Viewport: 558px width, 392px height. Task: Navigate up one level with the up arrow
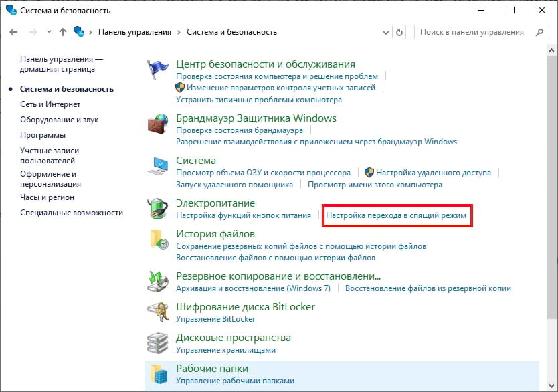tap(62, 31)
